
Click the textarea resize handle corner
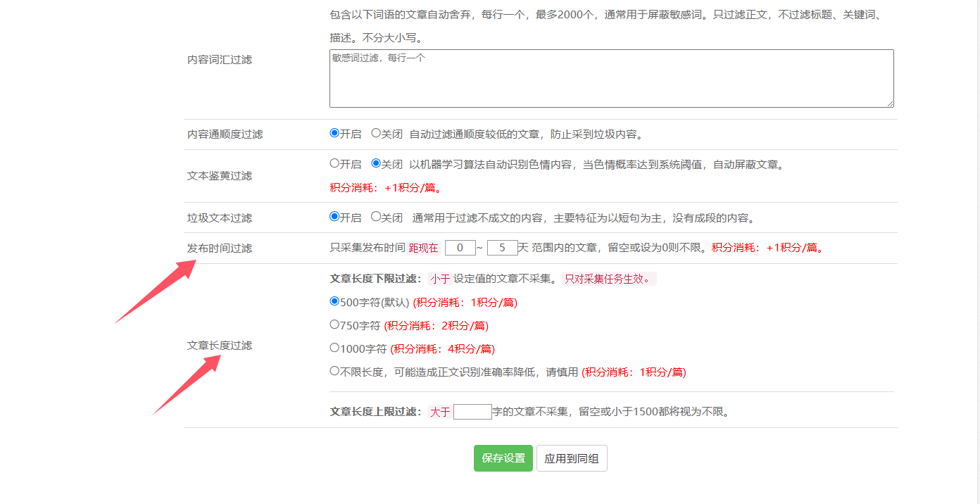(x=890, y=103)
